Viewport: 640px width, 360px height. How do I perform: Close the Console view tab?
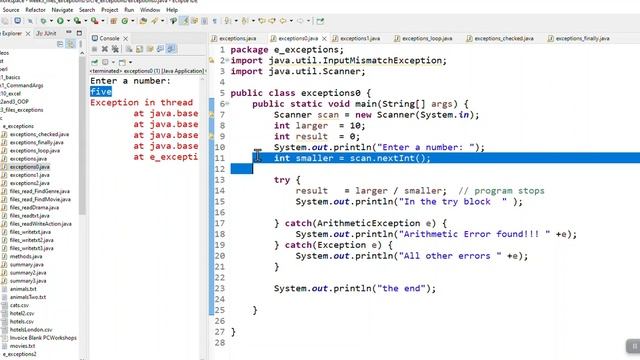(x=125, y=38)
